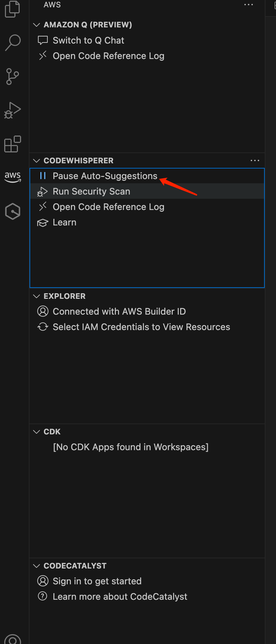Collapse the CodeWhisperer section chevron

point(37,160)
